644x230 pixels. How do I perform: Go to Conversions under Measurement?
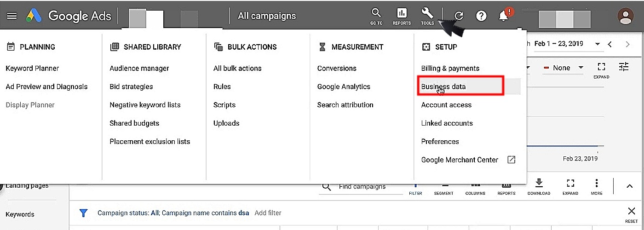(337, 68)
